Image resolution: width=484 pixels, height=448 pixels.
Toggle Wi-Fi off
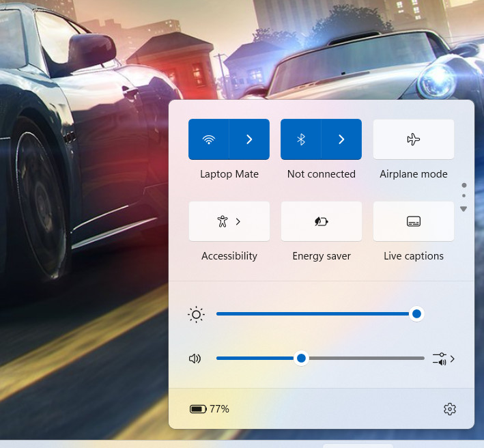pos(209,139)
